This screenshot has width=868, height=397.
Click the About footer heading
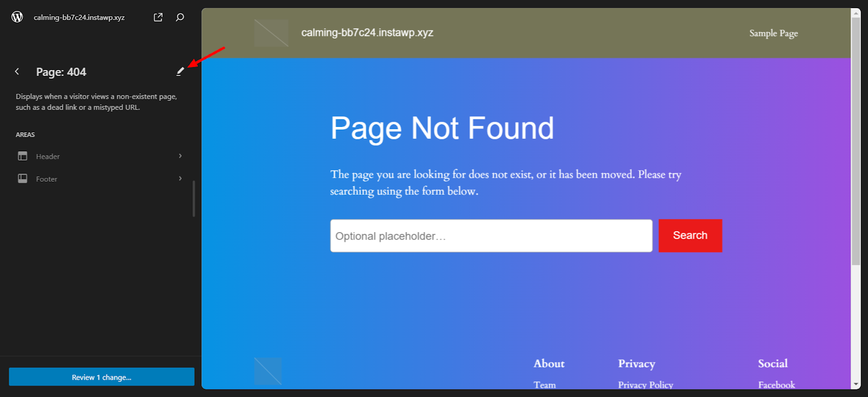[549, 363]
